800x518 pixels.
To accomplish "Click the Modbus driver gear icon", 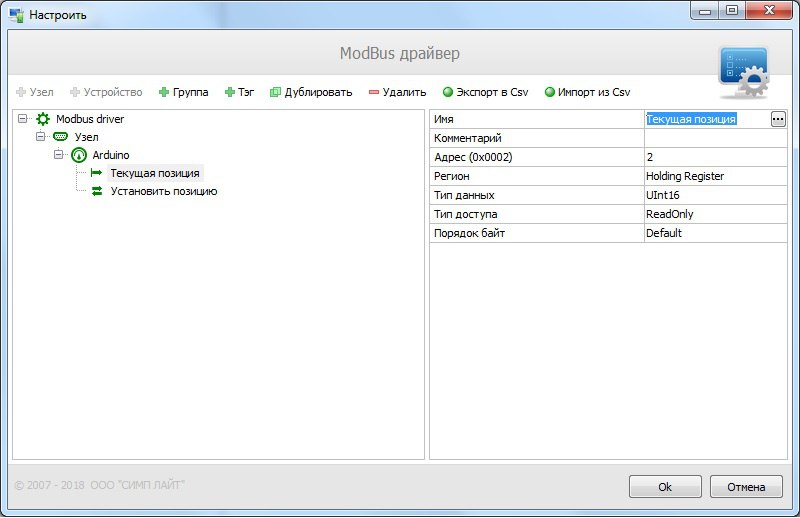I will [x=43, y=119].
